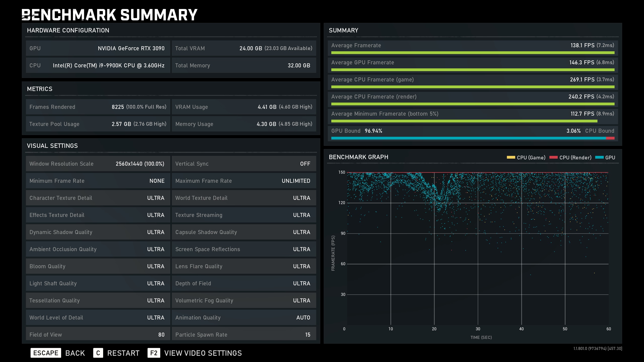Click RESTART to rerun benchmark

point(123,353)
